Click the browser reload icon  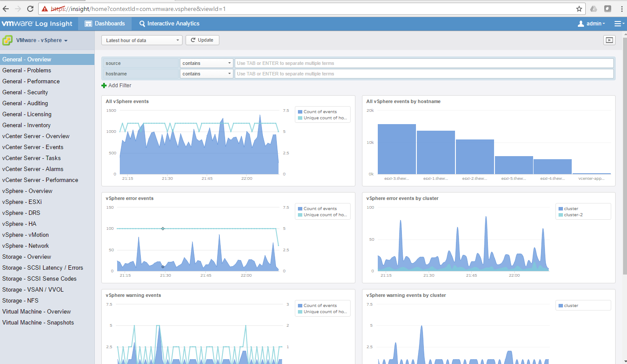(30, 8)
